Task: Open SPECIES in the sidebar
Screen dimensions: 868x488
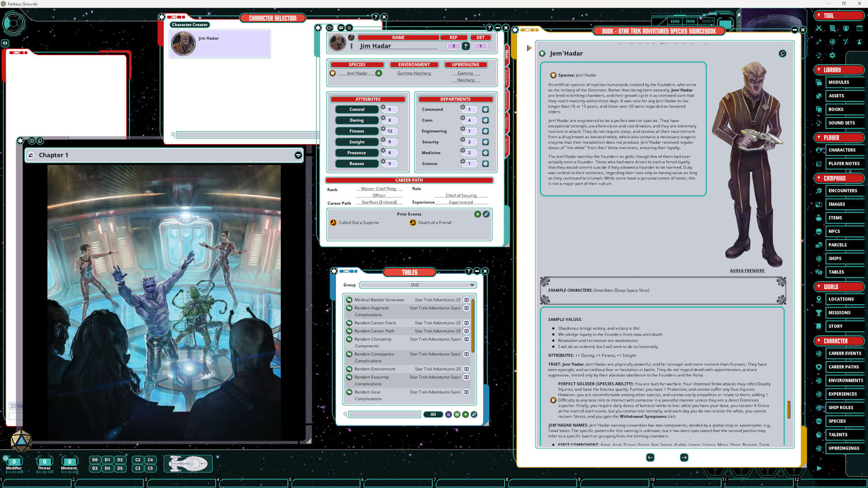Action: coord(844,421)
